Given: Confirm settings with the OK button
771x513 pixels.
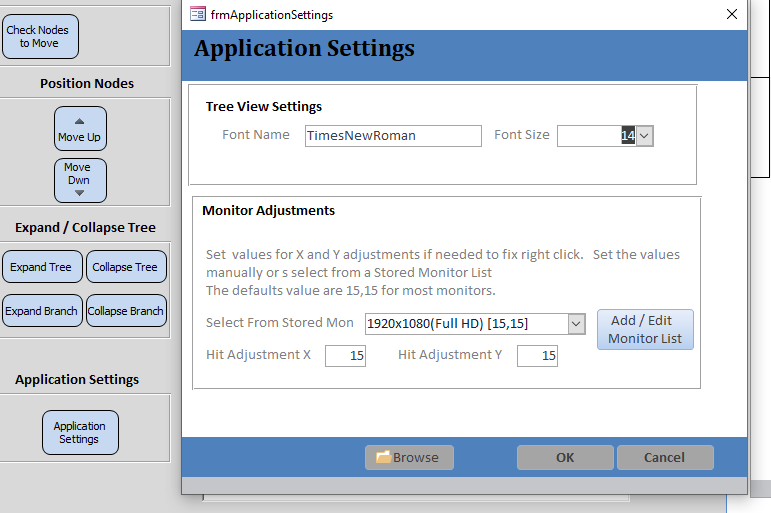Looking at the screenshot, I should 565,457.
